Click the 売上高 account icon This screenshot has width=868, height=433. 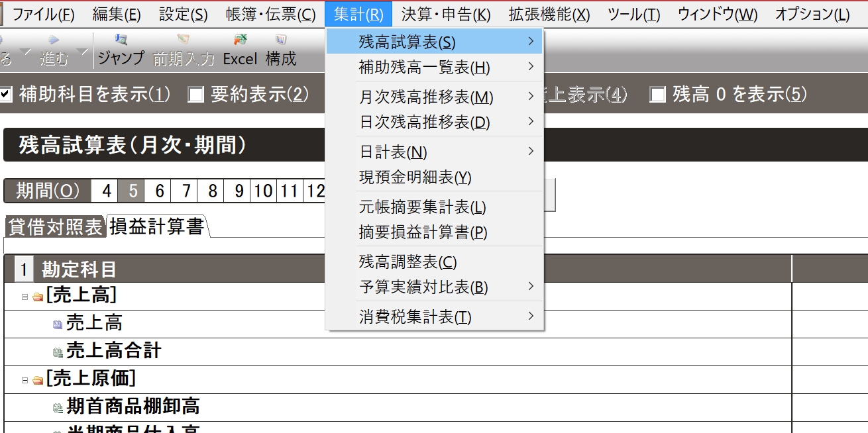click(58, 324)
